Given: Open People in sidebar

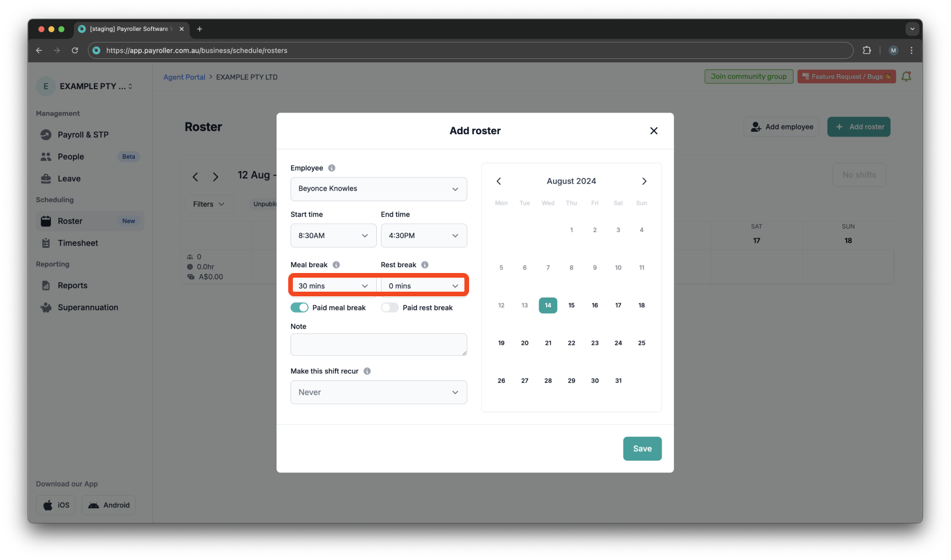Looking at the screenshot, I should 89,157.
